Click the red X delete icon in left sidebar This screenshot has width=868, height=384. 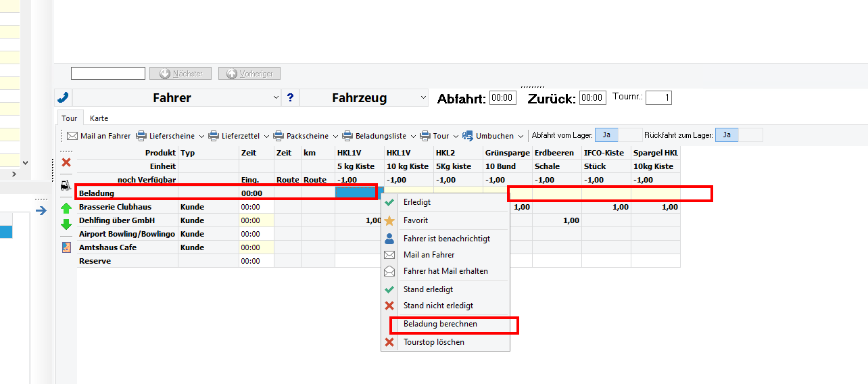tap(66, 162)
